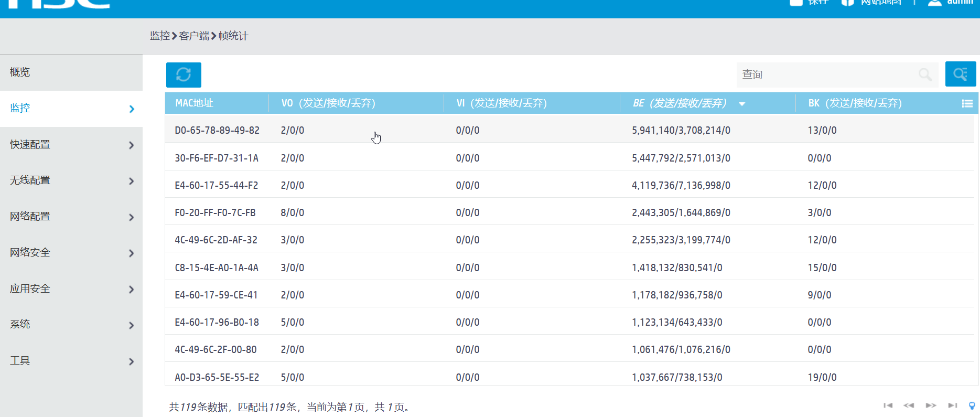Click BE value 5,447,792/2,571,013/0
This screenshot has height=417, width=980.
pos(681,158)
